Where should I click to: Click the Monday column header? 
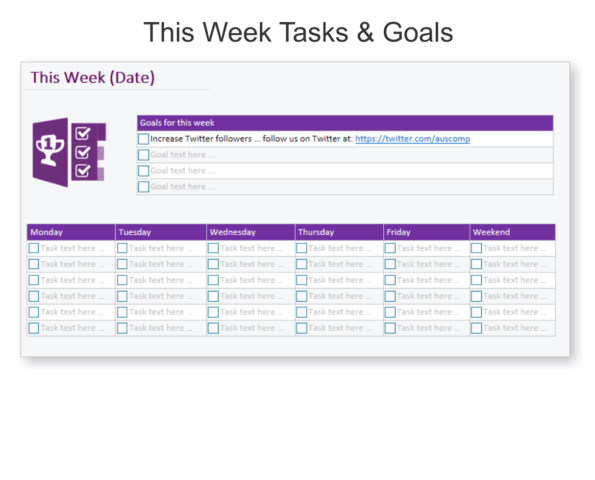coord(71,232)
